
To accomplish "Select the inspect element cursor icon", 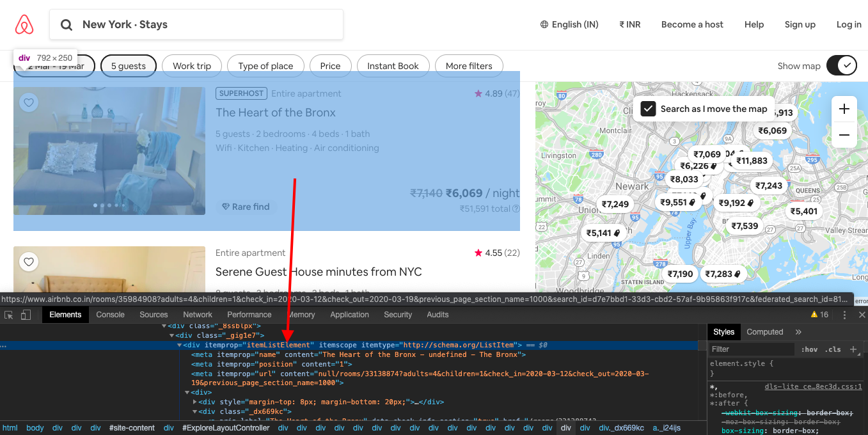I will pyautogui.click(x=9, y=315).
